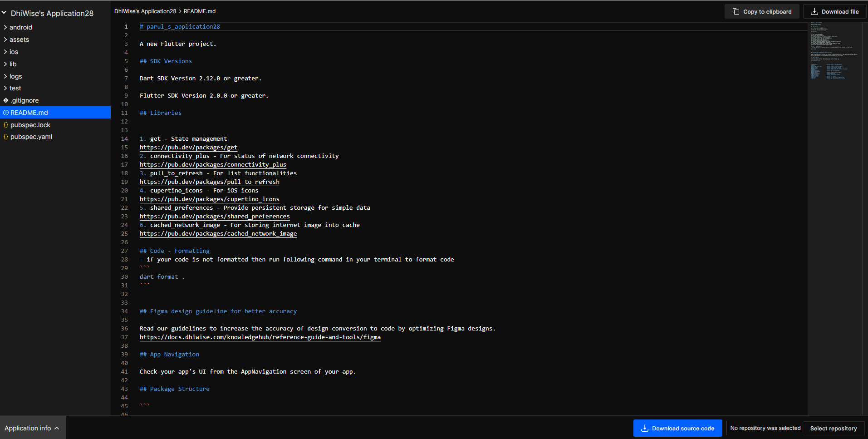868x439 pixels.
Task: Click the '## Package Structure' heading
Action: pos(175,389)
